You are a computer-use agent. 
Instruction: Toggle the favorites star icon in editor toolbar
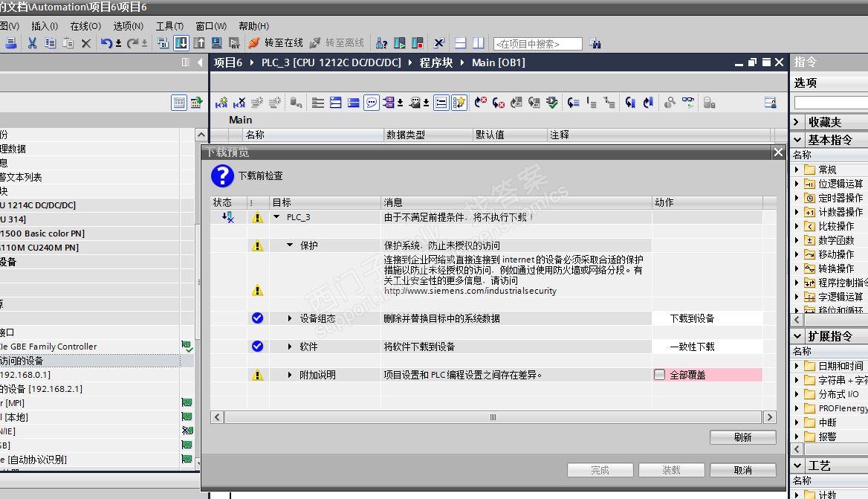(459, 103)
